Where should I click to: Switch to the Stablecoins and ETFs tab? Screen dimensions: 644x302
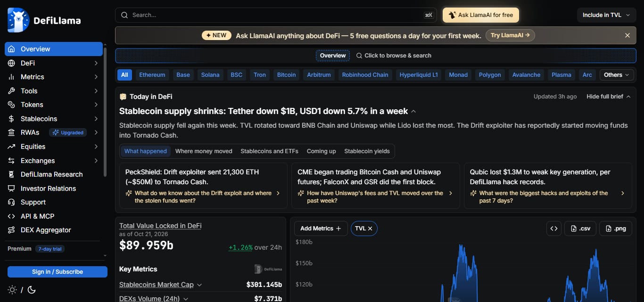270,151
